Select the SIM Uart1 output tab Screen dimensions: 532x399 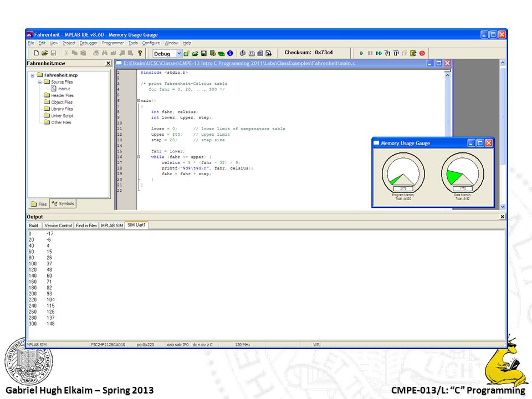pyautogui.click(x=136, y=226)
